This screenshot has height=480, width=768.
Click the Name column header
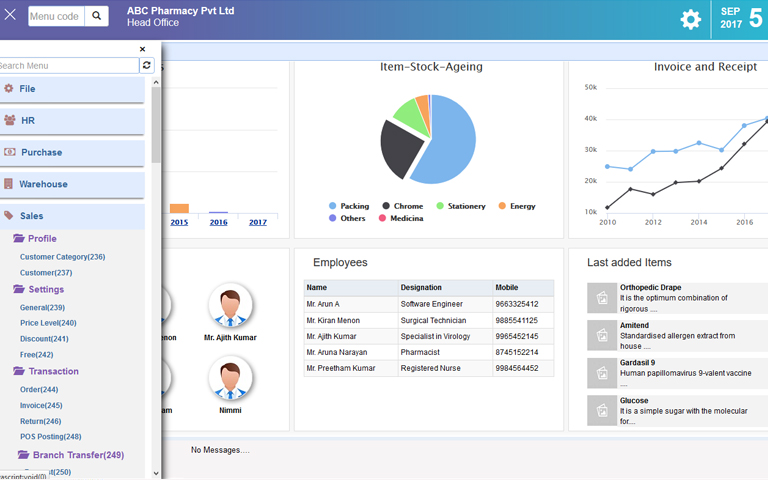(351, 288)
